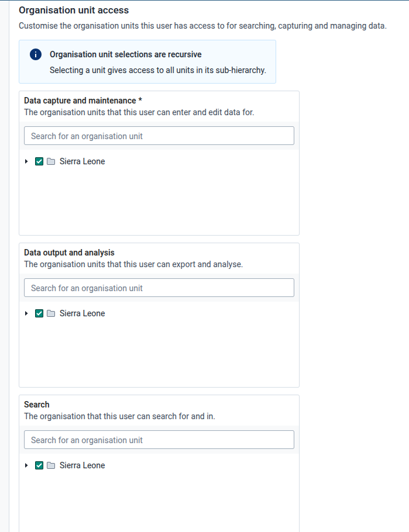Select Sierra Leone label in Search tree
Screen dimensions: 409x532
[82, 465]
